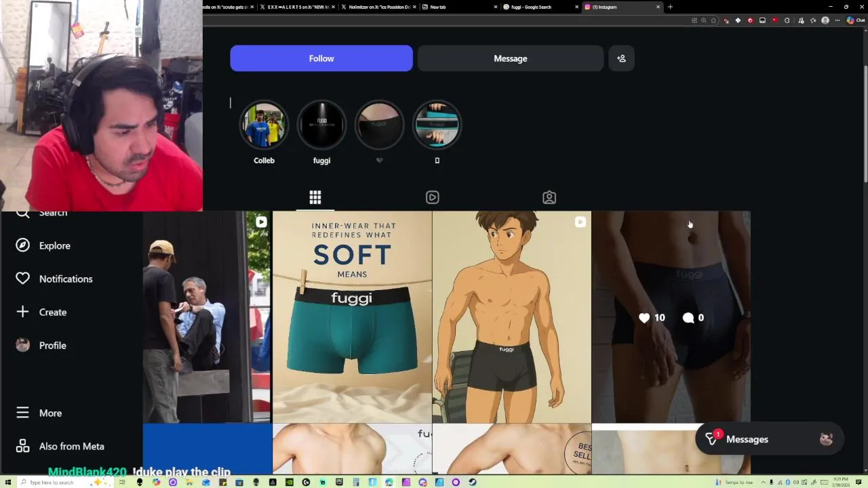
Task: Click the Task View taskbar icon
Action: [x=122, y=482]
